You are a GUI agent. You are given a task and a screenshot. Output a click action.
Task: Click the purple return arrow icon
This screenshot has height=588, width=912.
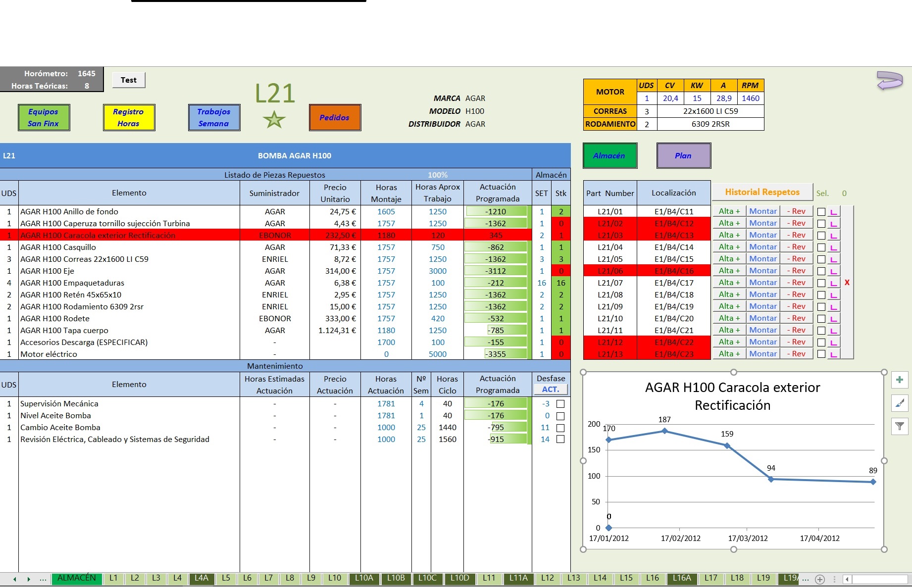(890, 80)
